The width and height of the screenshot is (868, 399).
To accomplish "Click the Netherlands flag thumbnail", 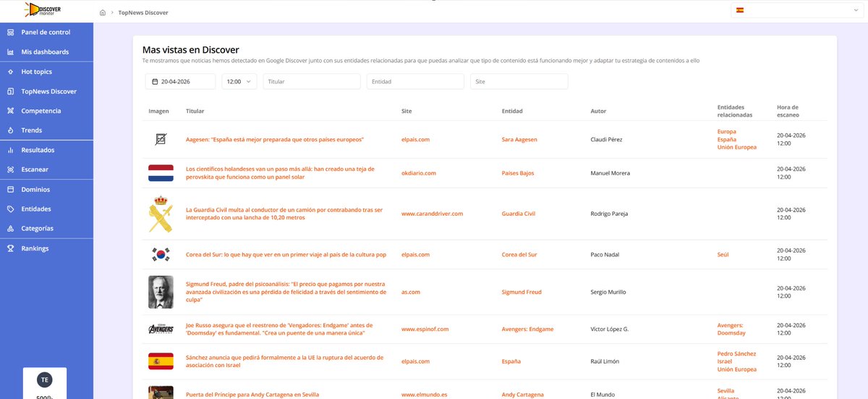I will point(161,173).
